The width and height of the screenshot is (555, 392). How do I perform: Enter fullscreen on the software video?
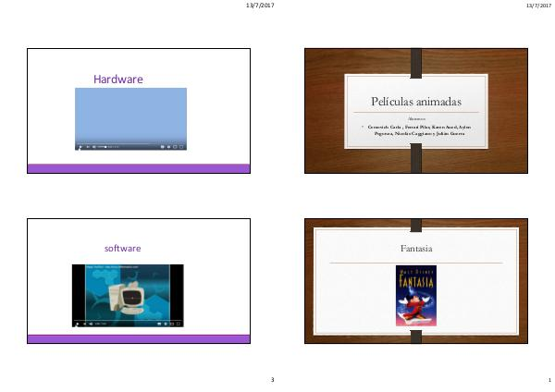pos(178,324)
